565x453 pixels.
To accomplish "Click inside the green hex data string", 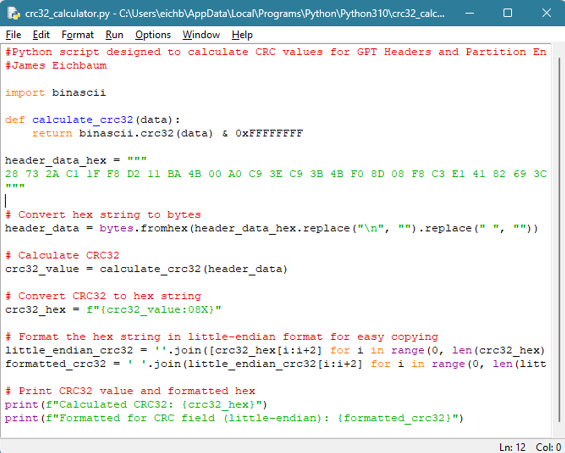I will pyautogui.click(x=276, y=174).
